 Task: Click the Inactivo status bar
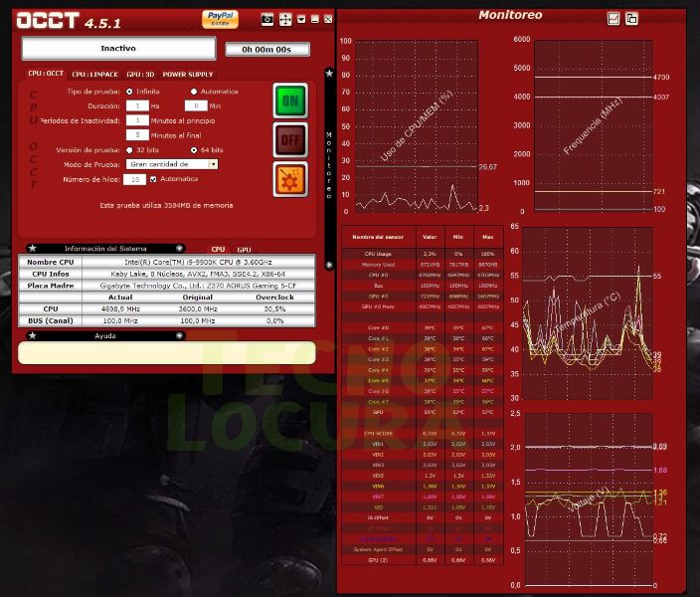(118, 49)
